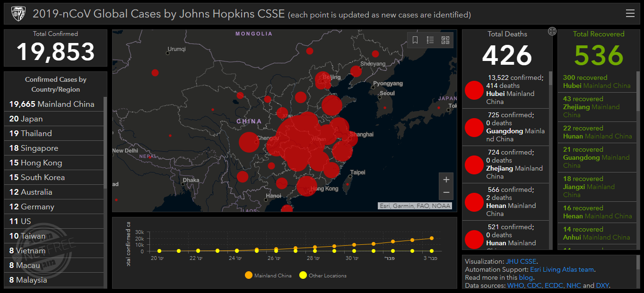Open the map legend list icon

coord(430,40)
